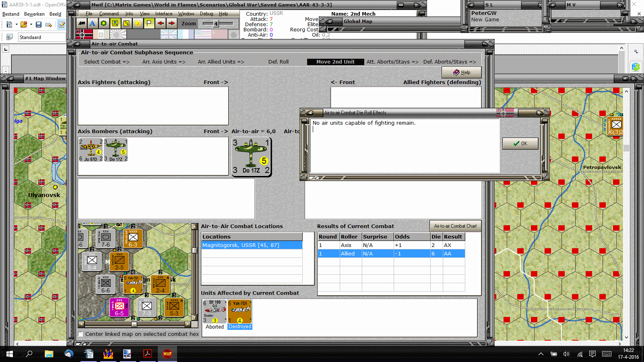The height and width of the screenshot is (362, 644).
Task: Select the Japanese rising sun flag
Action: [x=118, y=34]
